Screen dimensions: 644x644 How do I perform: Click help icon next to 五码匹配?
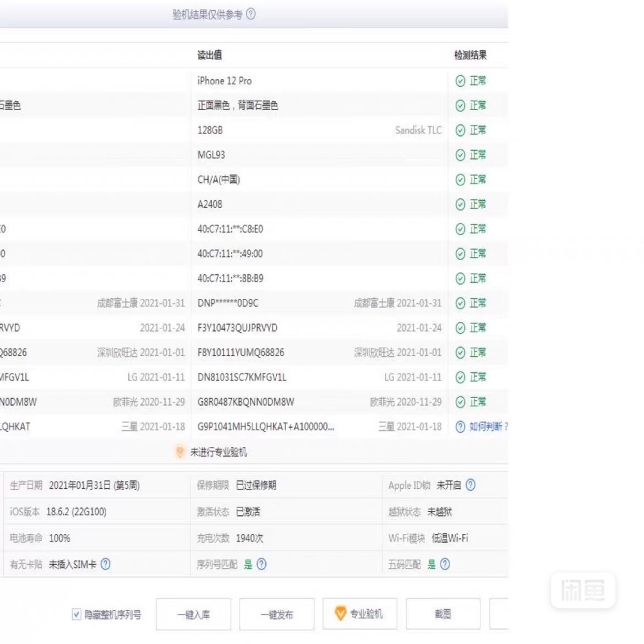point(445,564)
